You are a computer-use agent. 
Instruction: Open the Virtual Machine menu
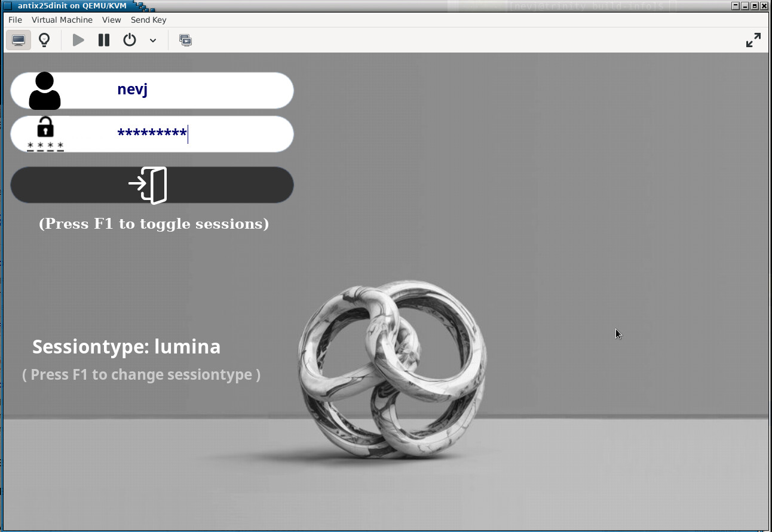62,20
